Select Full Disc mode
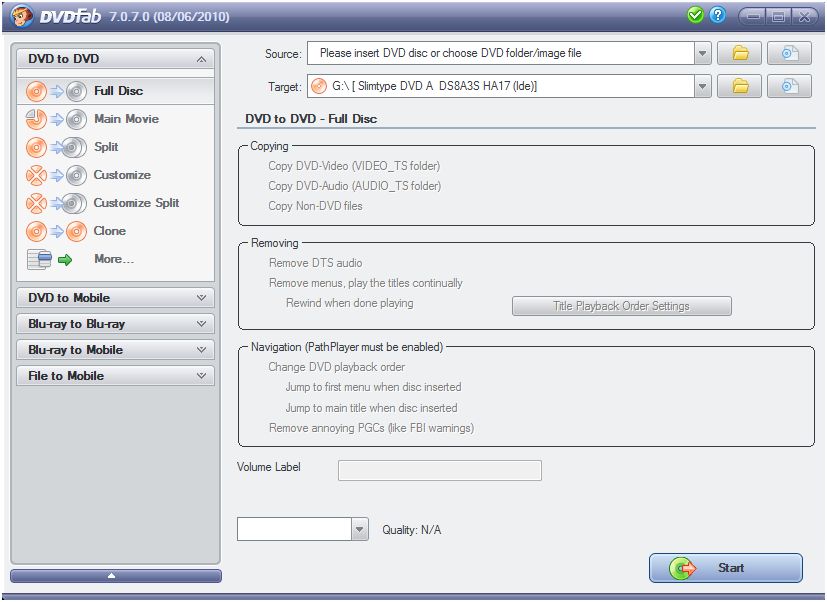The image size is (827, 602). tap(116, 91)
